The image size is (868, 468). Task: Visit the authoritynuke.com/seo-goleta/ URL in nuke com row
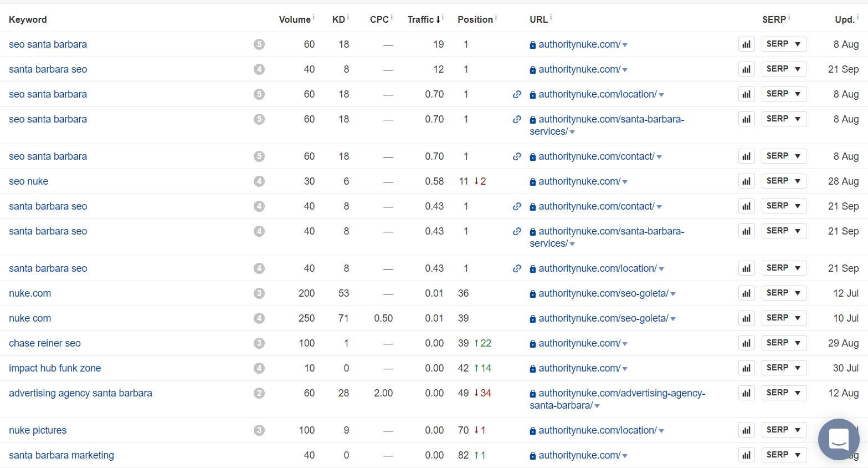point(603,318)
